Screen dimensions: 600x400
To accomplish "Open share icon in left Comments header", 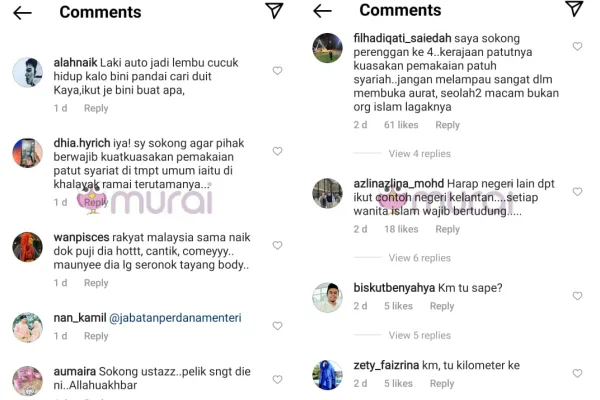I will click(x=274, y=11).
